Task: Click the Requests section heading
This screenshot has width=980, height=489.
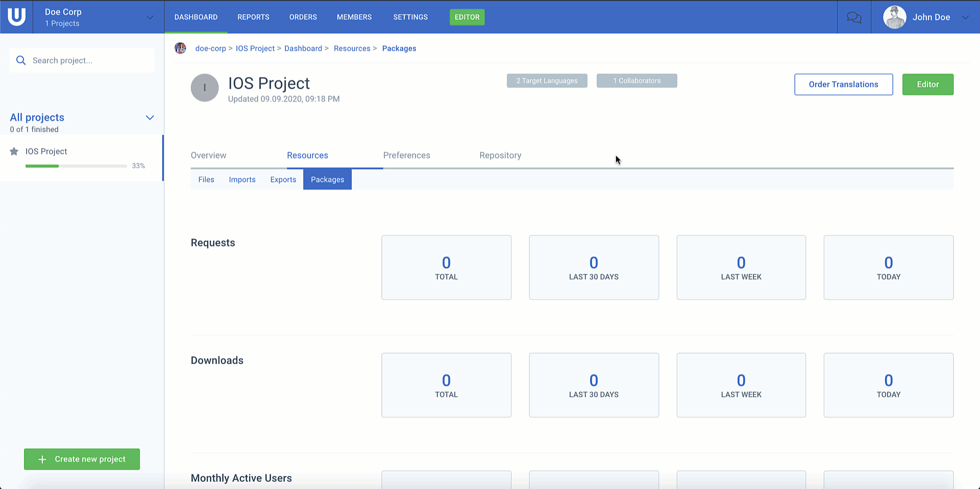Action: click(x=213, y=243)
